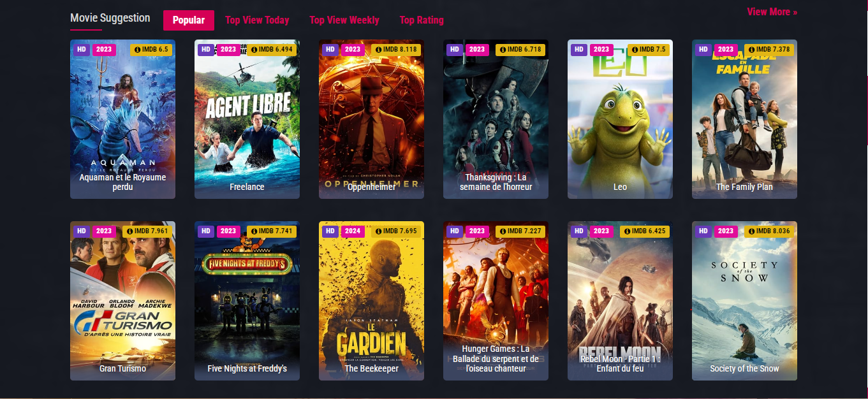Click the IMDB 7.5 badge on Leo
This screenshot has height=399, width=868.
(649, 50)
